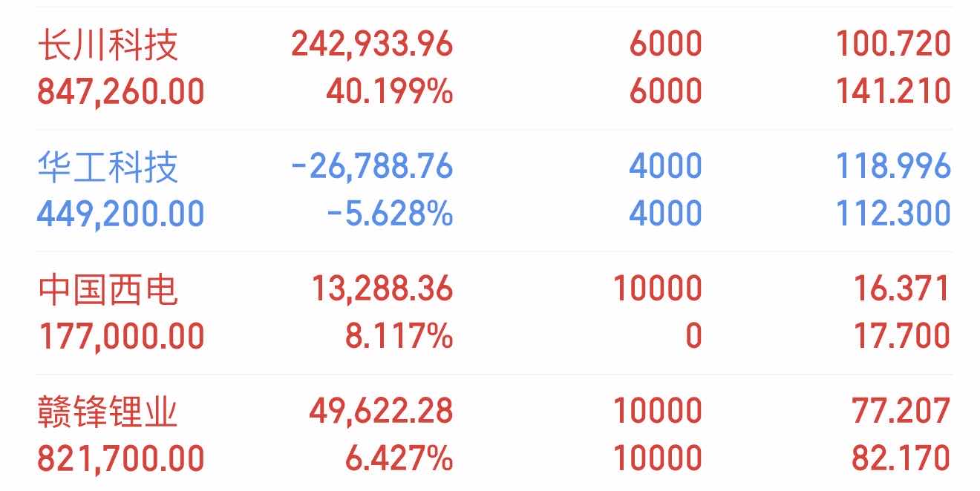This screenshot has height=491, width=980.
Task: Click profit amount 49,622.28
Action: (381, 411)
